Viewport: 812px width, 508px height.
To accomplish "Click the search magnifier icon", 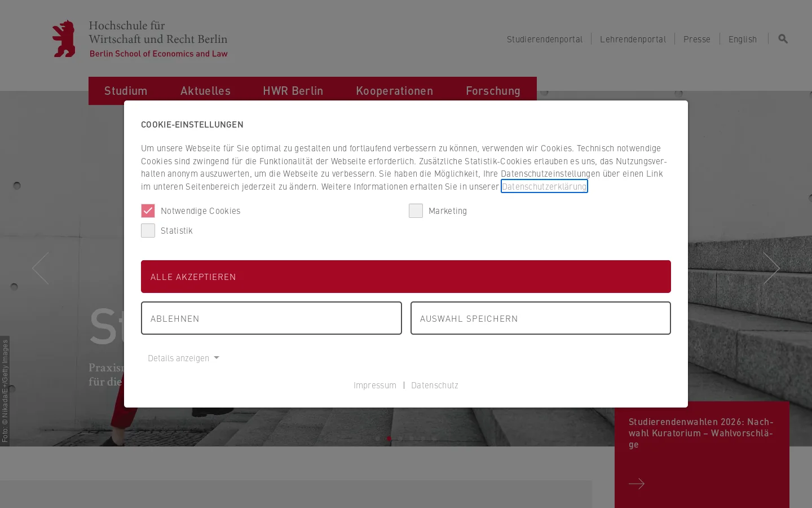I will 783,39.
